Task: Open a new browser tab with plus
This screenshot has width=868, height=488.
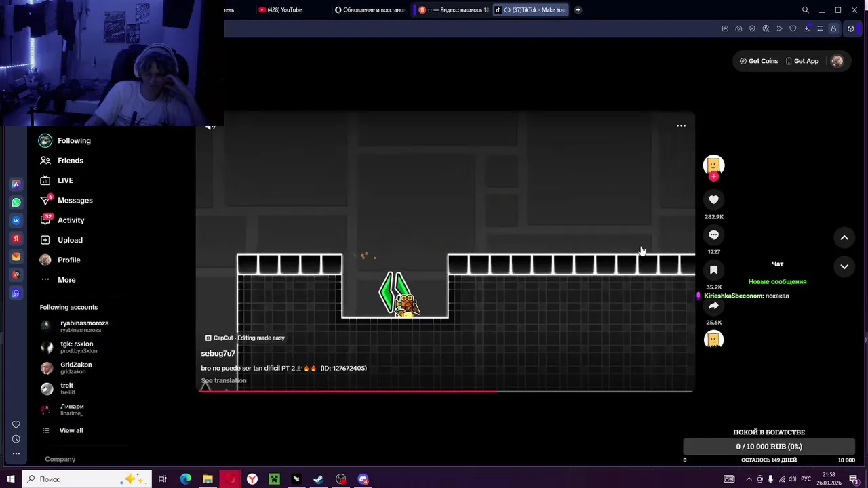Action: click(x=578, y=9)
